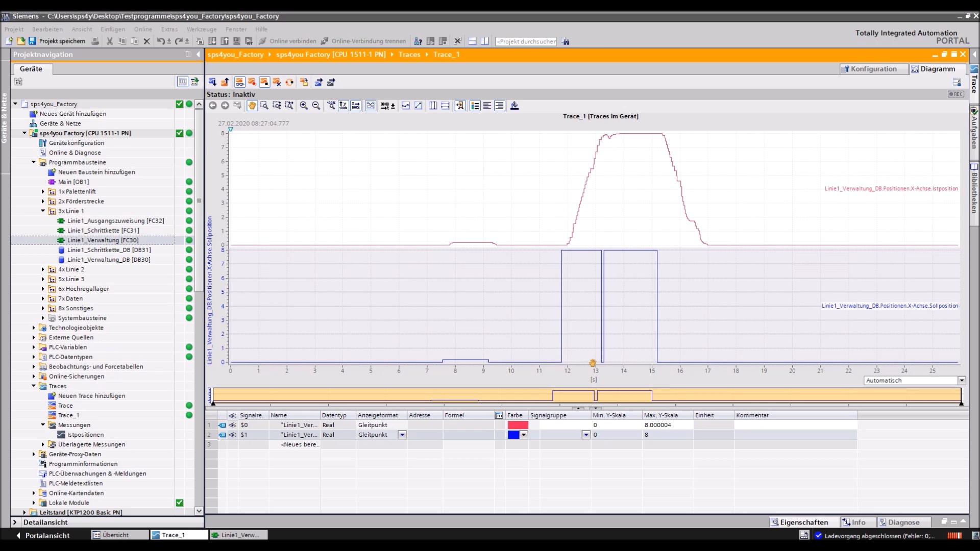Click the orange time range overview bar

tap(587, 395)
